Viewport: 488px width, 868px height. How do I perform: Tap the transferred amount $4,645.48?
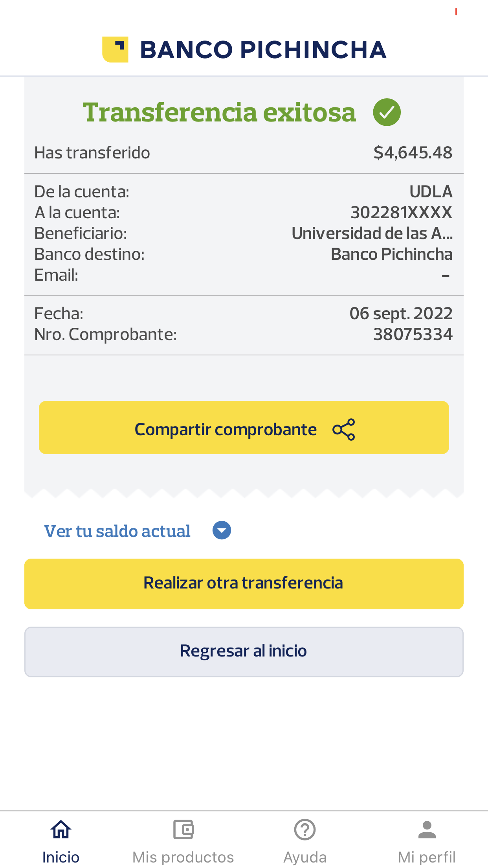413,153
